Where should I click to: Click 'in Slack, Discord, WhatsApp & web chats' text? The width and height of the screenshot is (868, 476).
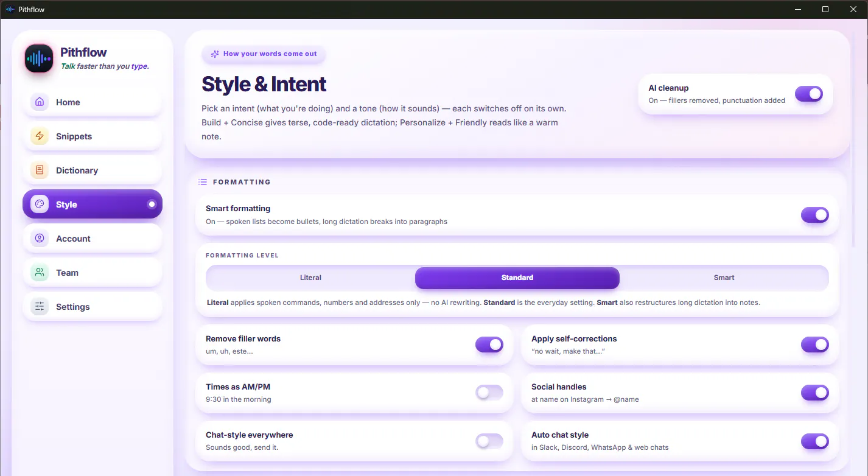pyautogui.click(x=600, y=448)
